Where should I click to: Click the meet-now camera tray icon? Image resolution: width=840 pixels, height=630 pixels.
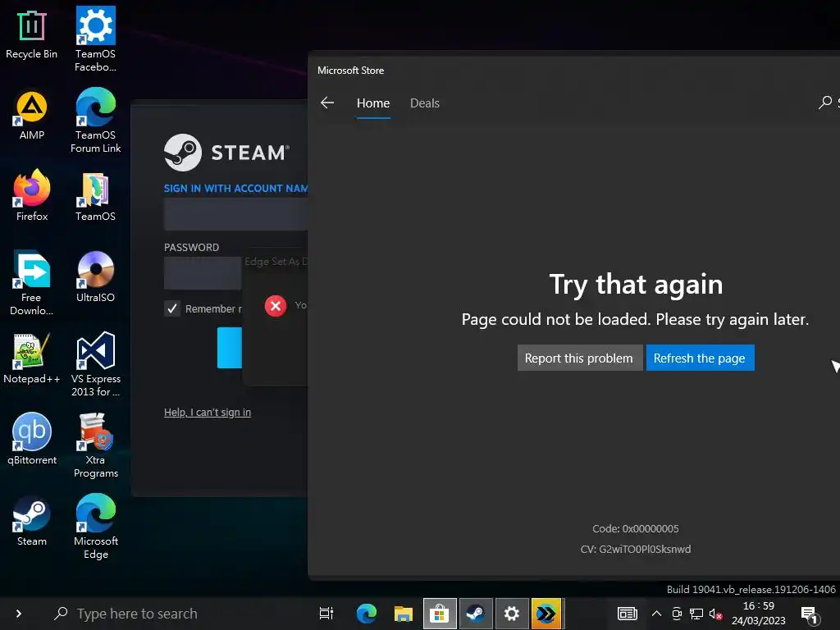(677, 614)
